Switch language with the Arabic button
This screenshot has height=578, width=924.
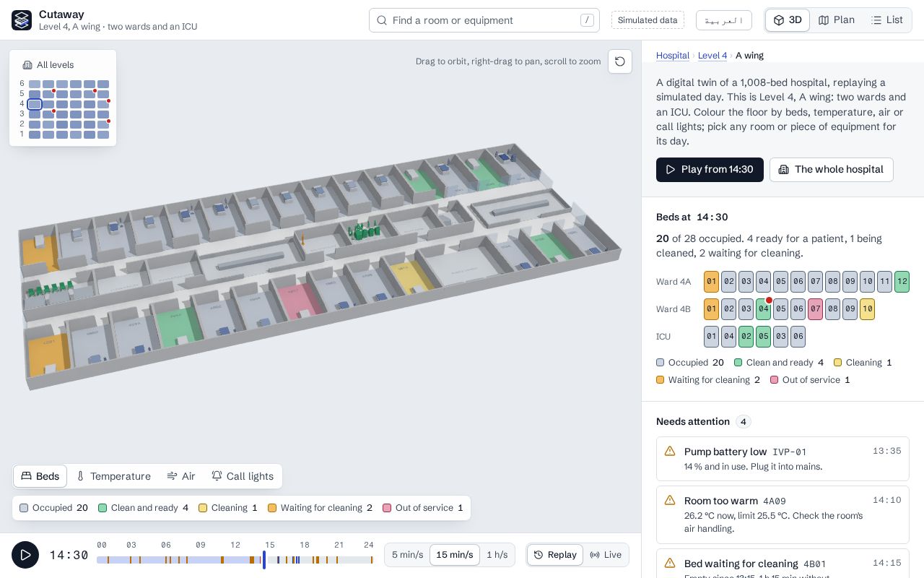coord(724,20)
